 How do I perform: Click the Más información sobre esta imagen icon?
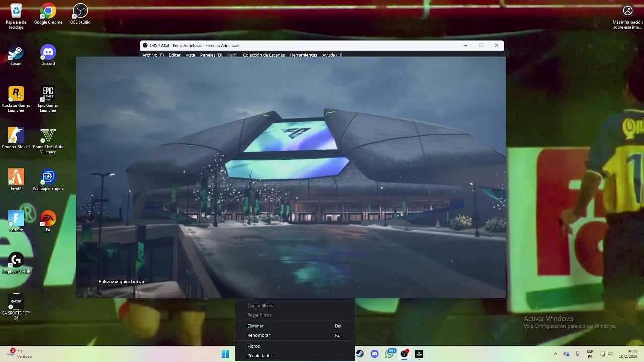(x=628, y=16)
